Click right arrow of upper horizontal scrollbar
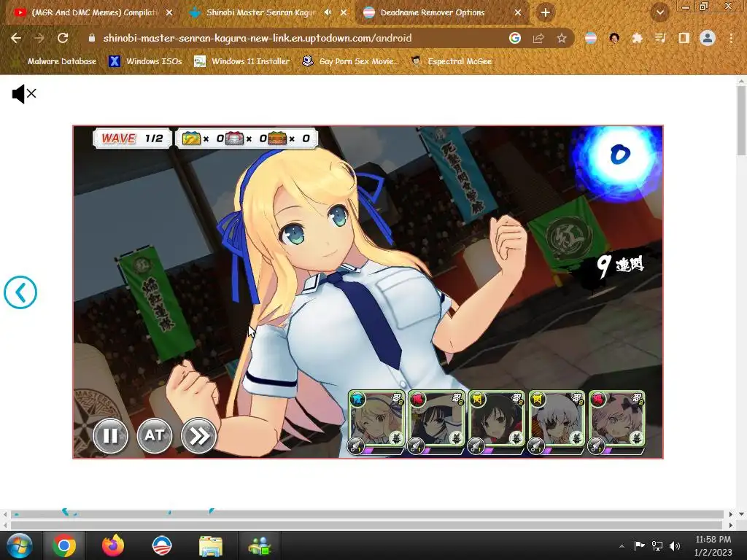Image resolution: width=747 pixels, height=560 pixels. pos(730,514)
